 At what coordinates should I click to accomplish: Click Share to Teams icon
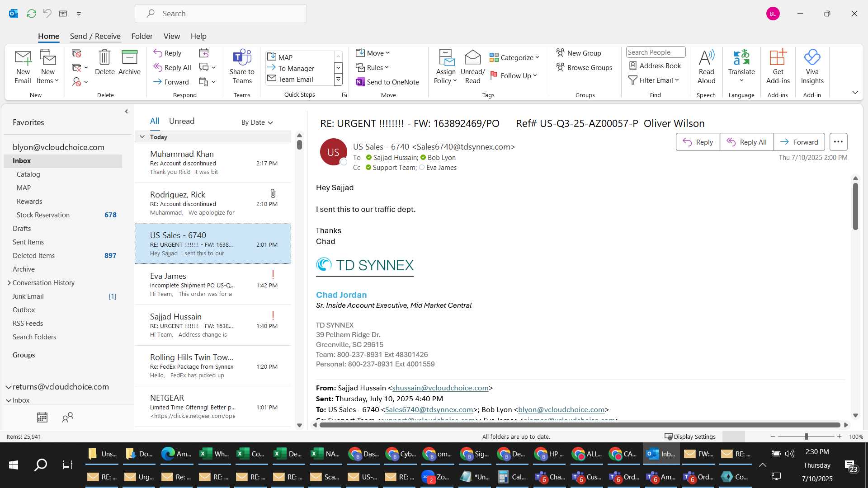242,67
